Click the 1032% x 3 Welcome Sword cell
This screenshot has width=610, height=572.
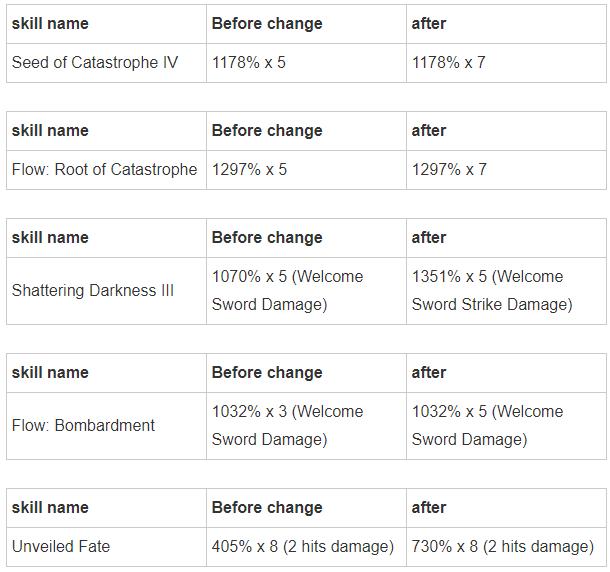tap(288, 425)
